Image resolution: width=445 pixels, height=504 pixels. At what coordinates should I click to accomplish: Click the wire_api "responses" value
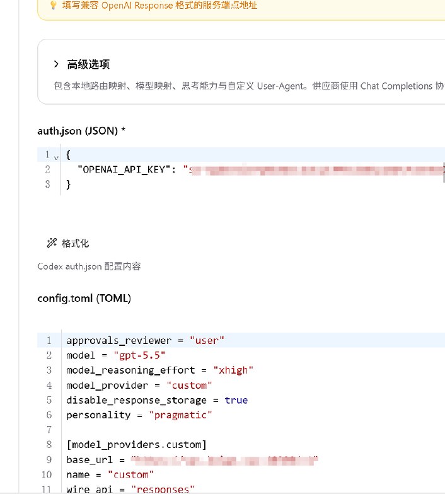click(x=163, y=490)
